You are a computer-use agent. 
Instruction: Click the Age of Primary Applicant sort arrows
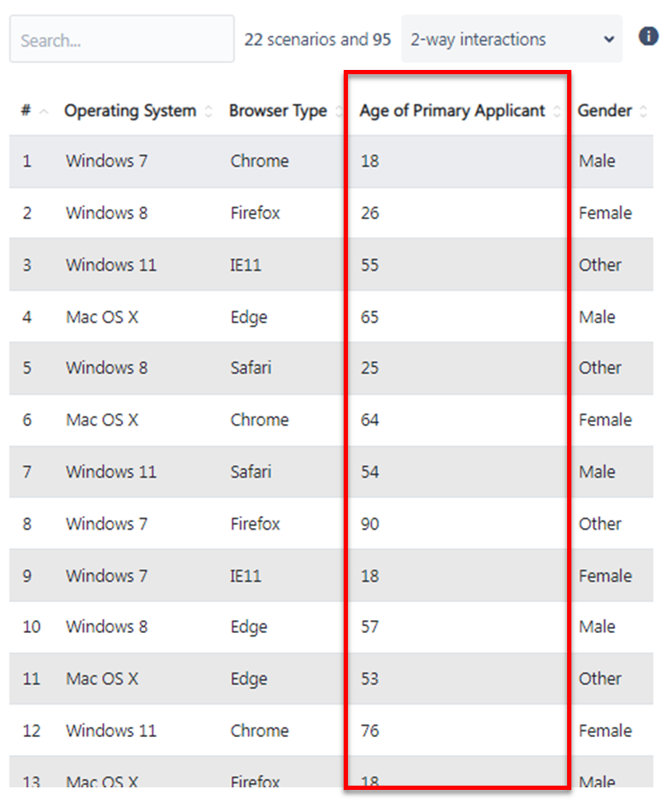pyautogui.click(x=557, y=111)
